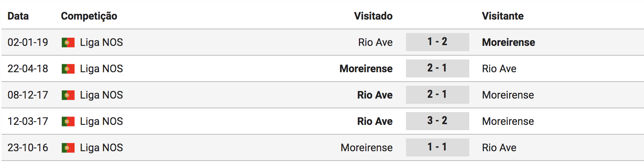Click the Visitado column header
Image resolution: width=644 pixels, height=164 pixels.
[373, 16]
